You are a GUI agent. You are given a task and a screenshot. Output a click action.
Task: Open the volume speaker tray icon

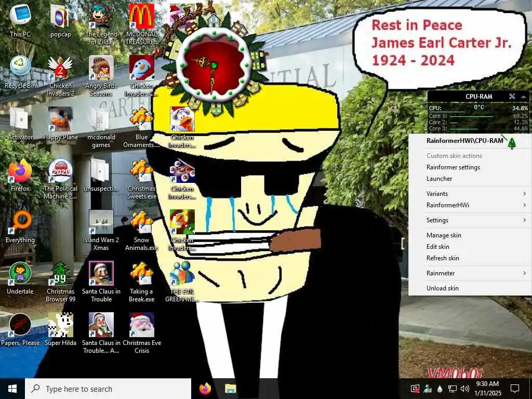465,389
